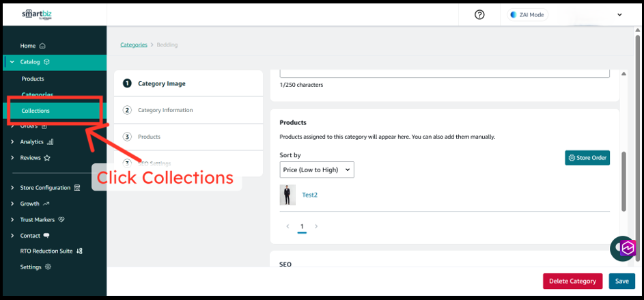The width and height of the screenshot is (644, 300).
Task: Click the RTO Reduction Suite icon
Action: click(80, 251)
